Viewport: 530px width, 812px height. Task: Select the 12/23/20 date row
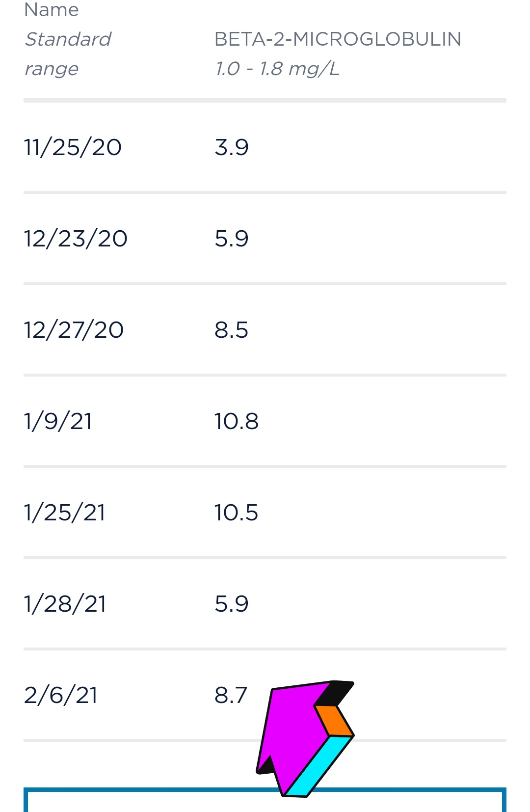[76, 239]
